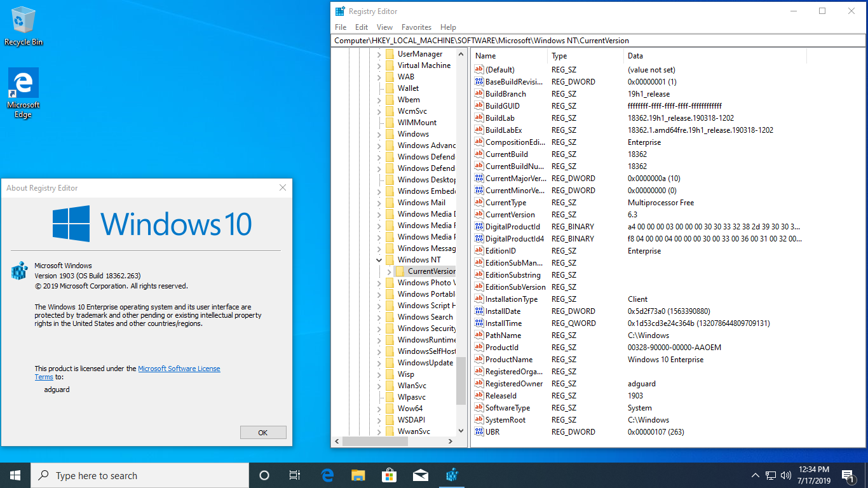Collapse the Windows NT tree node
The image size is (868, 488).
379,260
